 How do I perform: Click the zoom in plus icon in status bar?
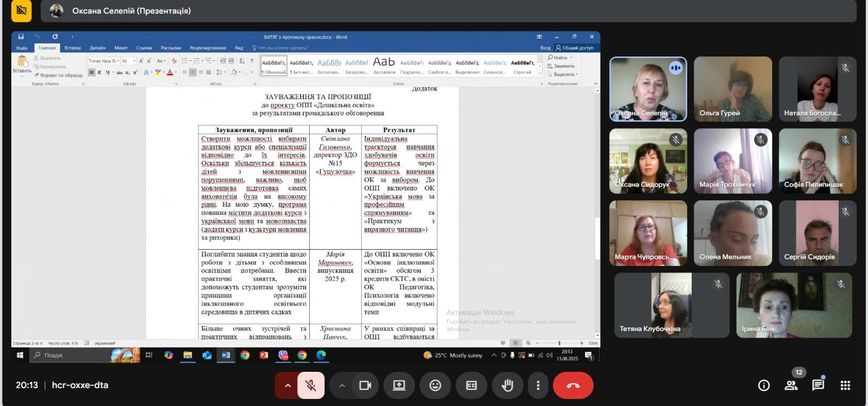(582, 343)
